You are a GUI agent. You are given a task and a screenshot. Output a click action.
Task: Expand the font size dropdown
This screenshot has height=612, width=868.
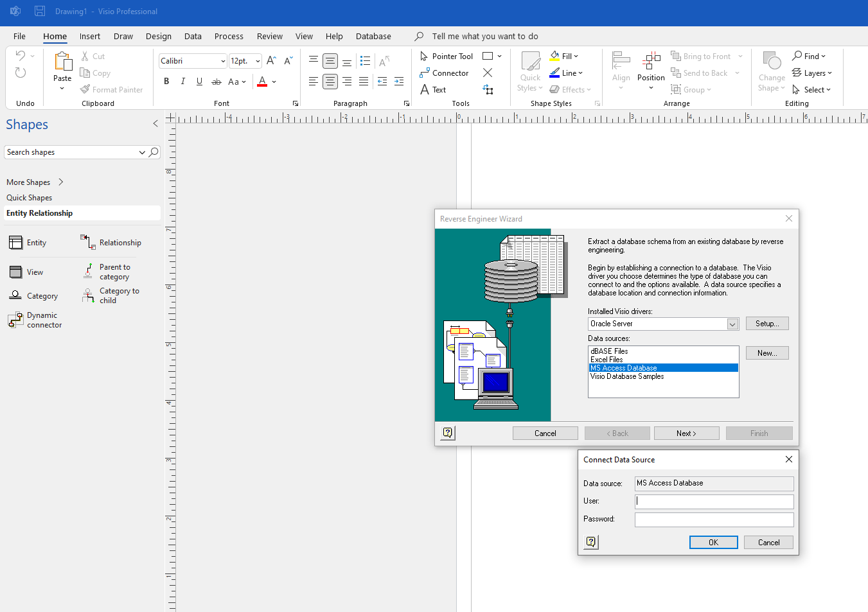point(258,61)
